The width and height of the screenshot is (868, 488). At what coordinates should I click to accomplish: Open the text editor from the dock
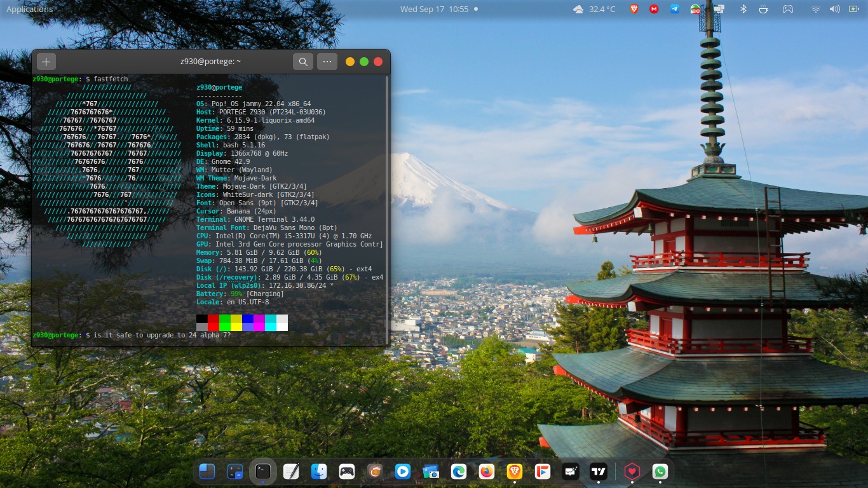click(291, 471)
